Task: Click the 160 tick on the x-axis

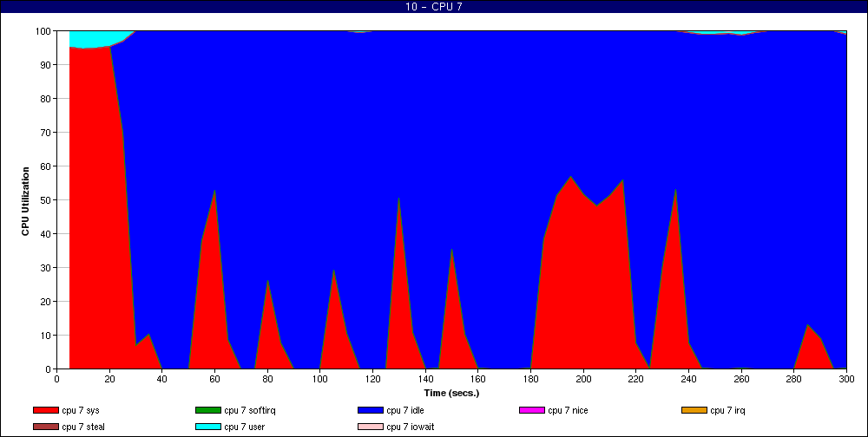Action: (477, 379)
